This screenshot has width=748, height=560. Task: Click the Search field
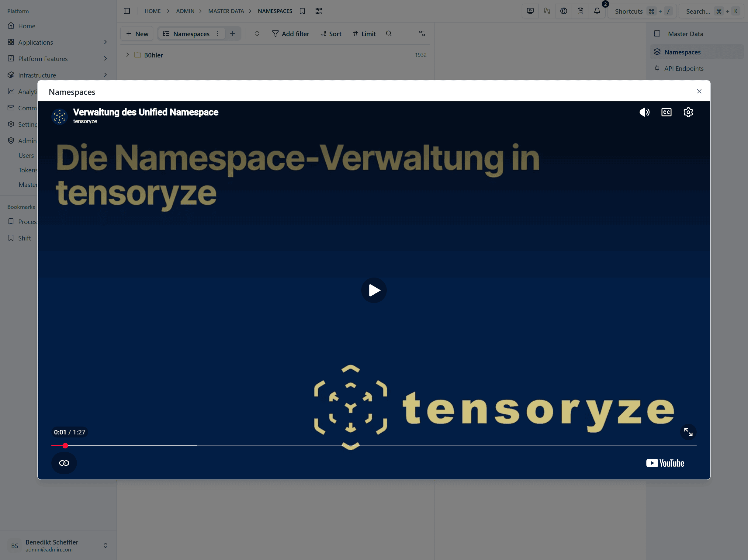[x=712, y=11]
